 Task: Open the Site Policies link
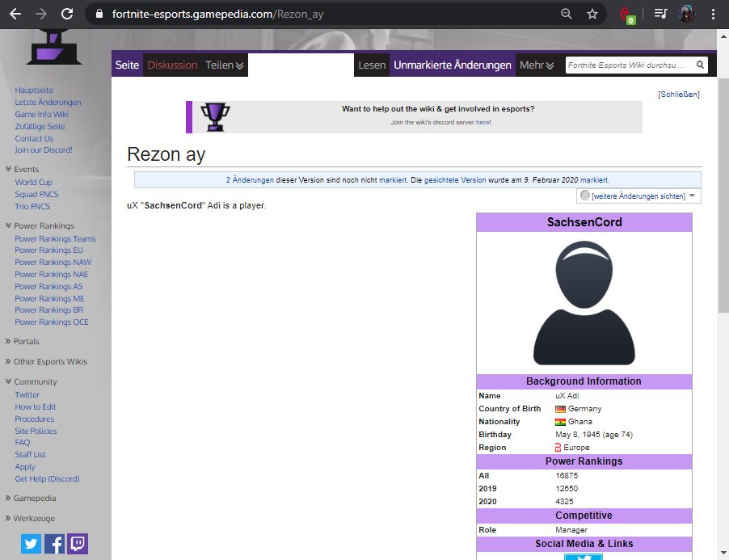click(36, 431)
